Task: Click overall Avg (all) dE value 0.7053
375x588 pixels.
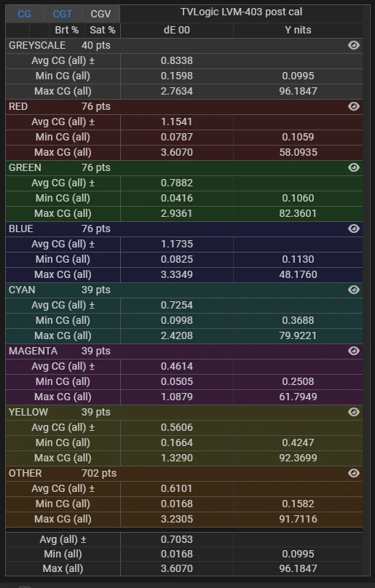Action: click(177, 539)
